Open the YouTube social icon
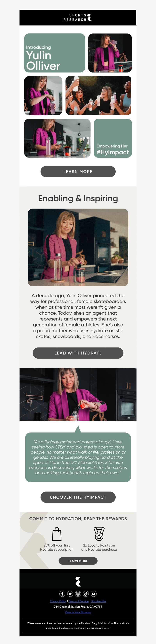Screen dimensions: 156x644 coord(93,594)
